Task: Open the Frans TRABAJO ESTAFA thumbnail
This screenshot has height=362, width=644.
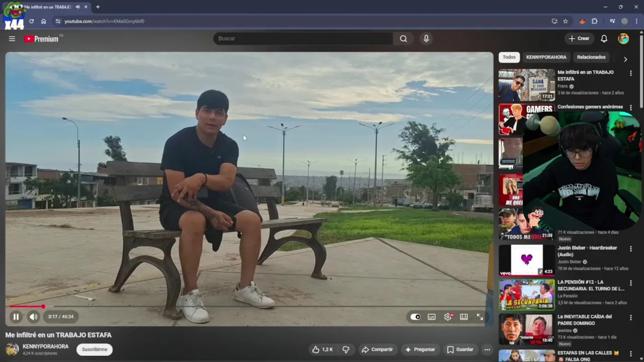Action: coord(526,85)
